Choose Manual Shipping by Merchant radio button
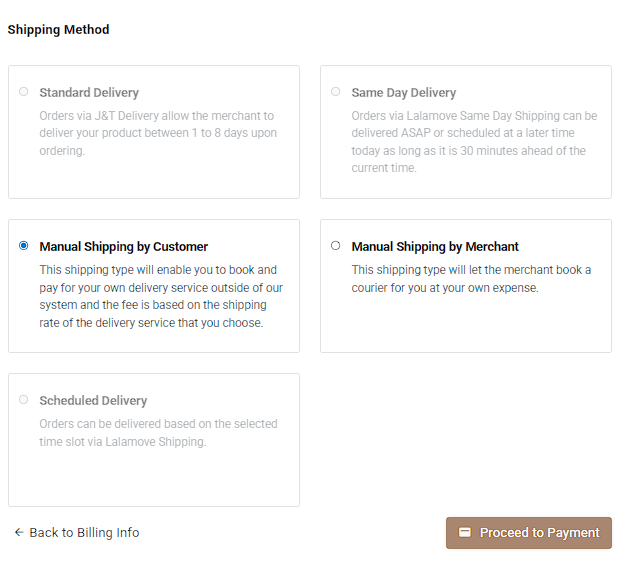625x564 pixels. [336, 246]
